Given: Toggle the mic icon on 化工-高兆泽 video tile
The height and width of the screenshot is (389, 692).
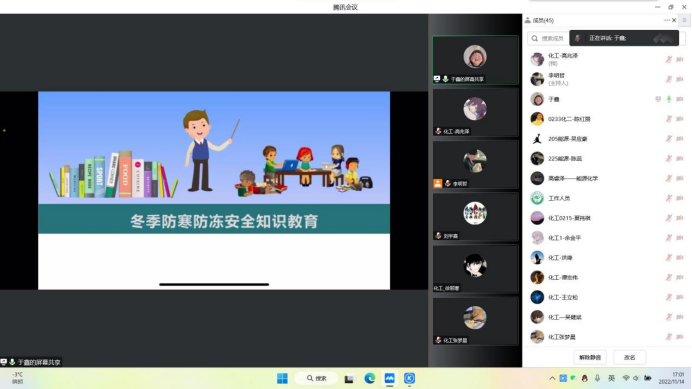Looking at the screenshot, I should coord(438,131).
